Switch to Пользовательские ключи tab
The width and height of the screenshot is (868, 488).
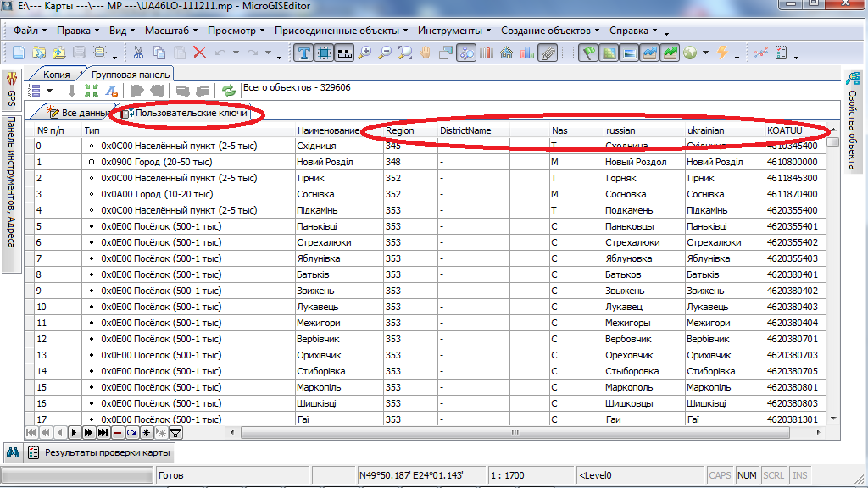coord(190,113)
